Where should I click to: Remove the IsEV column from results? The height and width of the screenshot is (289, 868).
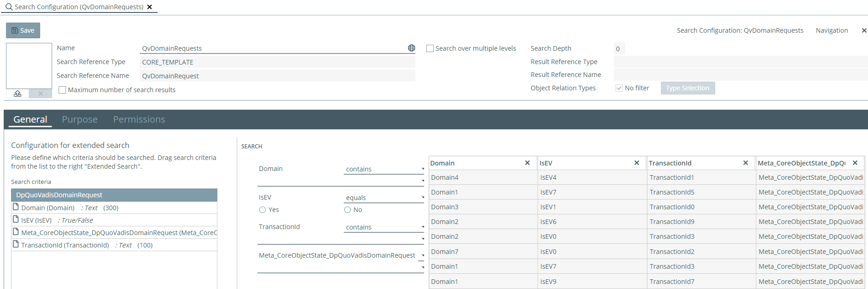point(636,163)
